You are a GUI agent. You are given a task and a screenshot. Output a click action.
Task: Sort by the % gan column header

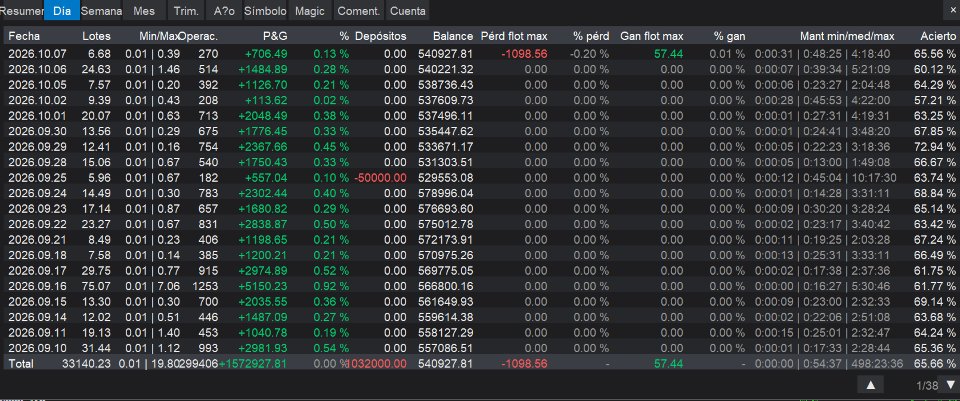(x=729, y=36)
